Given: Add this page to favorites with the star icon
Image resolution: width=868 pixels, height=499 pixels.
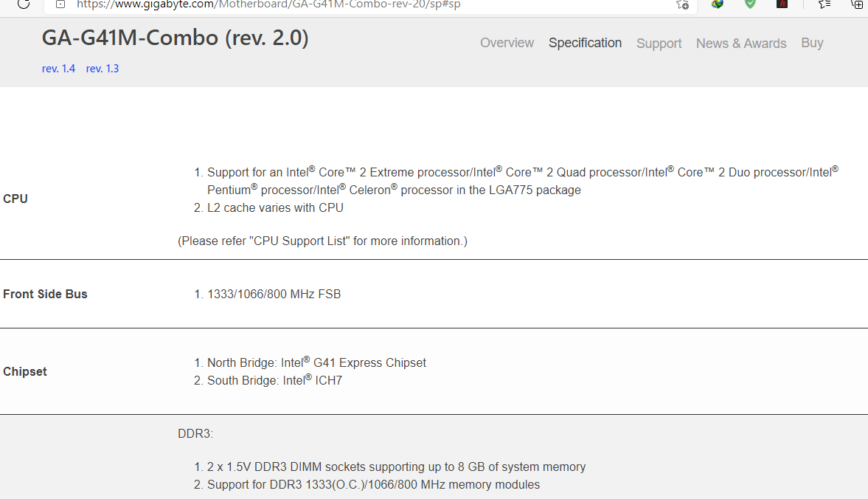Looking at the screenshot, I should coord(683,4).
